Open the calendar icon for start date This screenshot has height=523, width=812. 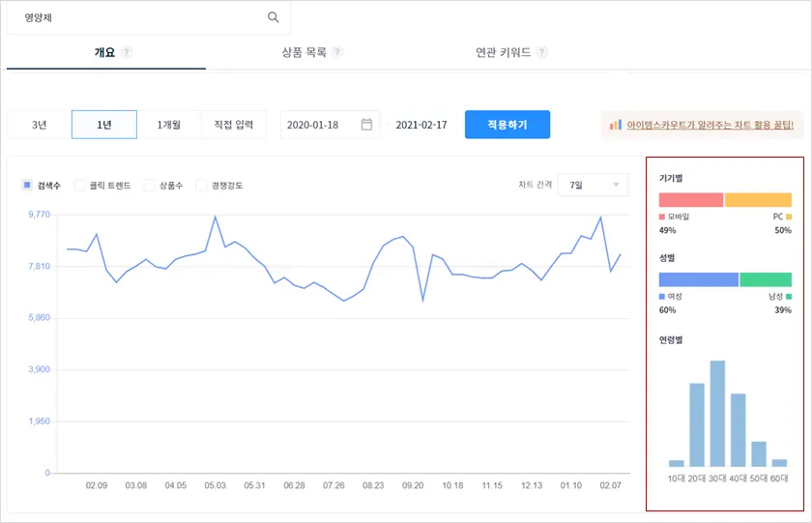366,125
